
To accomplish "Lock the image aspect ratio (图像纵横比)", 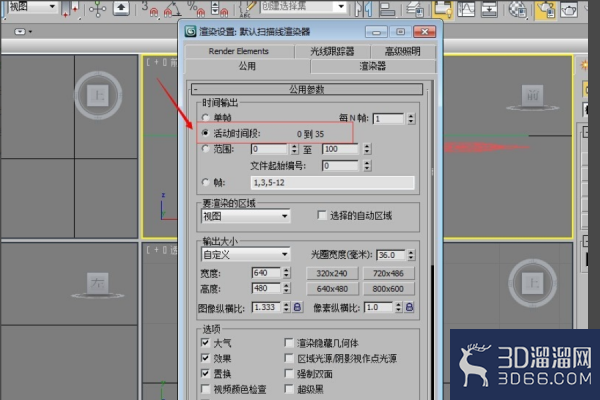I will pyautogui.click(x=297, y=307).
